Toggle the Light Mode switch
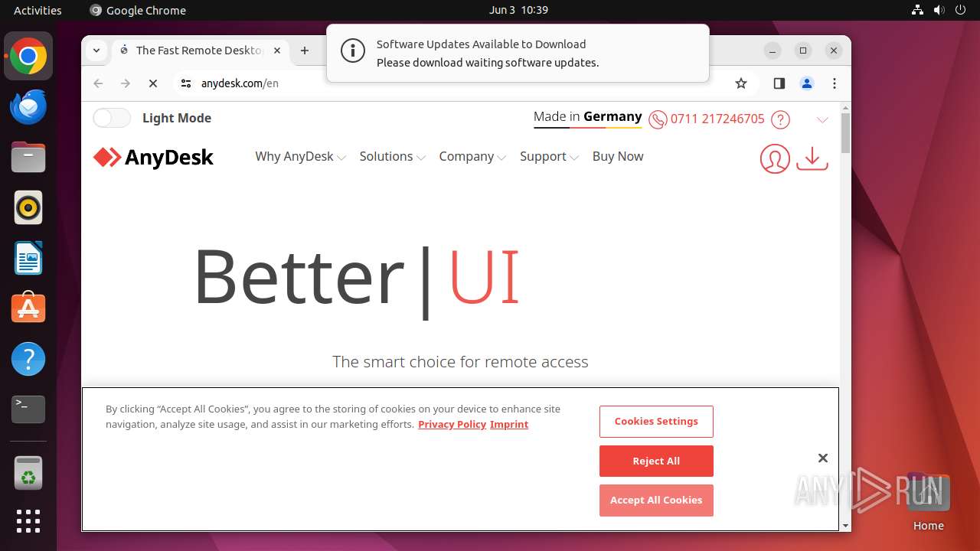 pyautogui.click(x=112, y=118)
